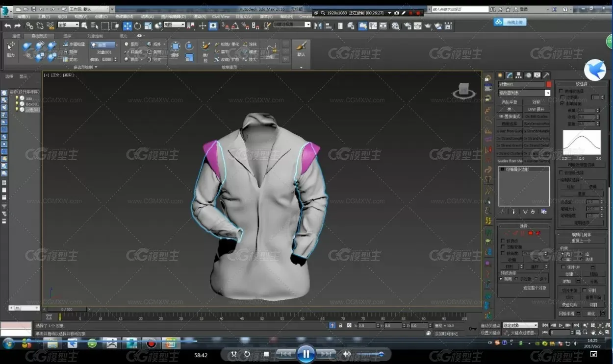This screenshot has width=613, height=364.
Task: Enable the 按顶点 checkbox
Action: pyautogui.click(x=502, y=241)
